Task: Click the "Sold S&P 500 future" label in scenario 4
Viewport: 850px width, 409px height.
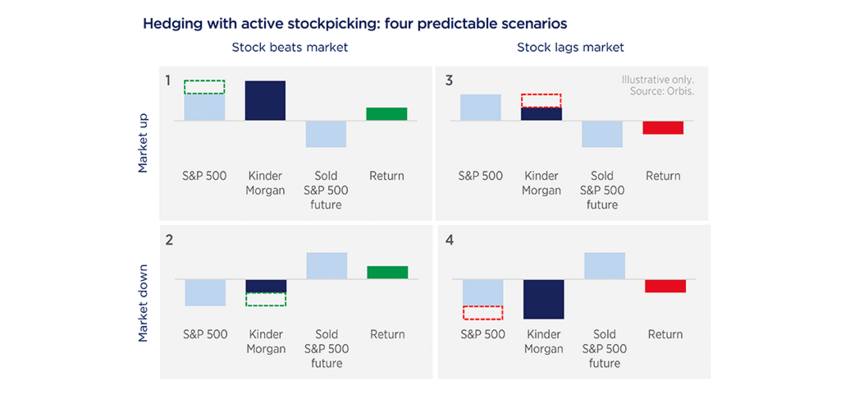Action: tap(603, 348)
